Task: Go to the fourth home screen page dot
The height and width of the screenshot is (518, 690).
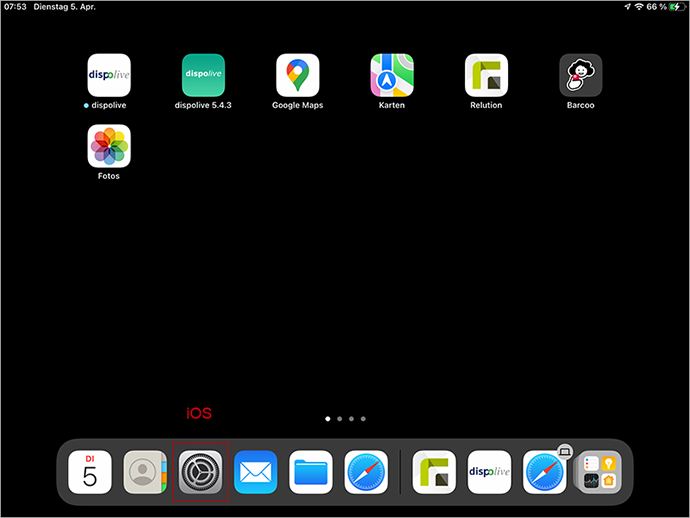Action: click(x=363, y=419)
